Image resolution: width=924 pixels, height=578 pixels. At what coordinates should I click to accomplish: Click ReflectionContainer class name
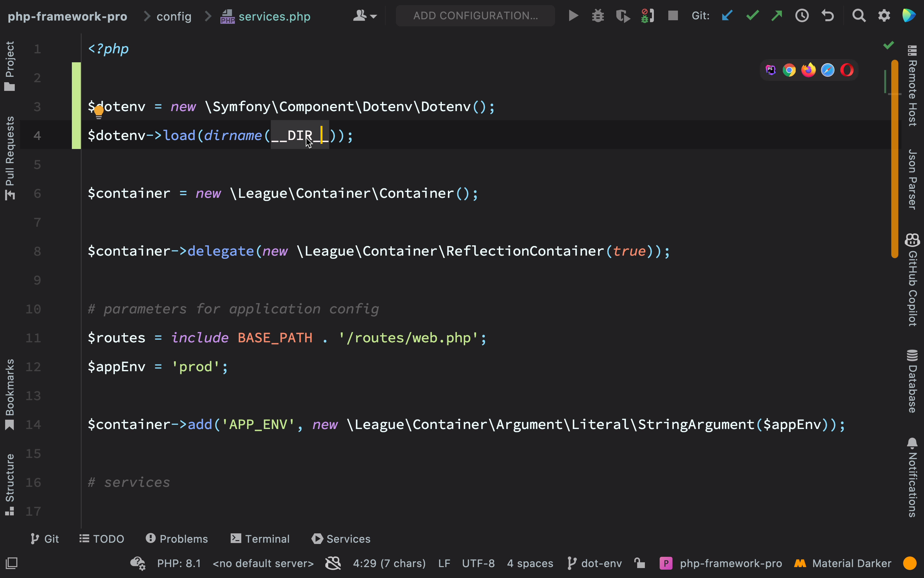click(x=525, y=251)
